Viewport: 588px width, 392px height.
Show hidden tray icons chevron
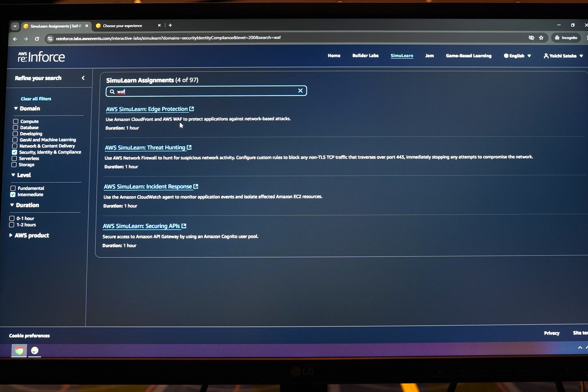point(580,348)
